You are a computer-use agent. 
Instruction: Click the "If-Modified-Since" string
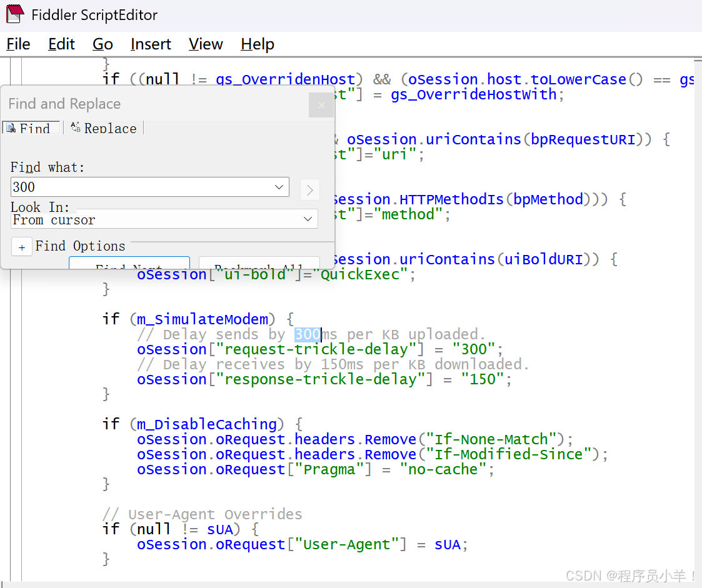click(509, 454)
